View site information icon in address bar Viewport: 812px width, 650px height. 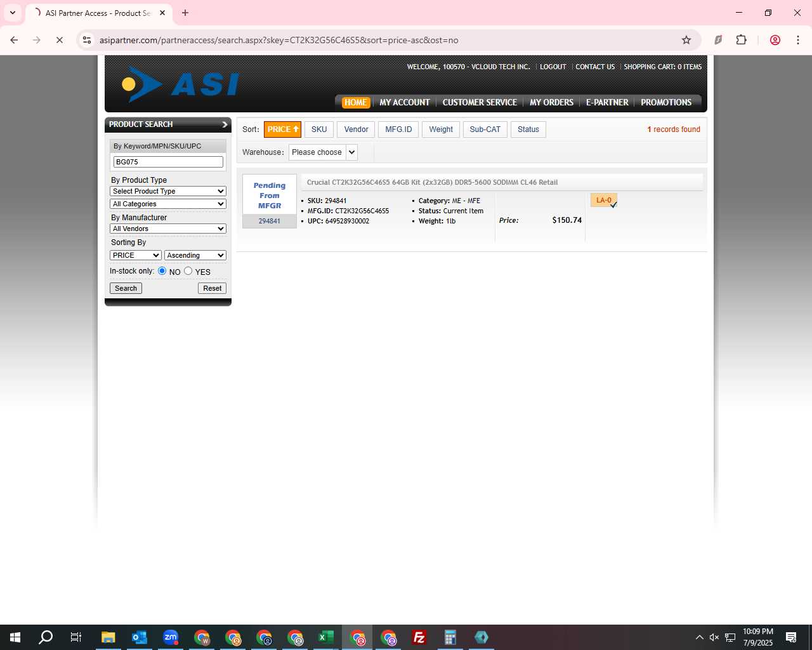(87, 40)
